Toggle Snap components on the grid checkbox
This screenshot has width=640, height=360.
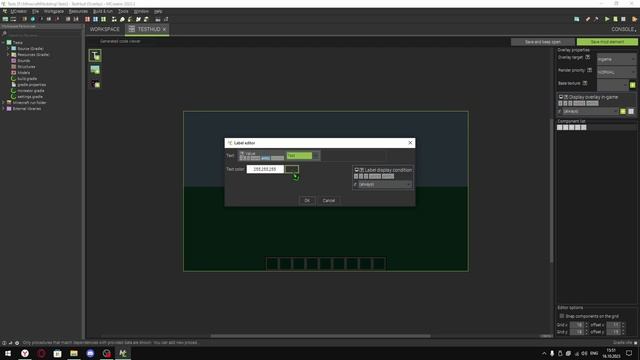[x=562, y=316]
